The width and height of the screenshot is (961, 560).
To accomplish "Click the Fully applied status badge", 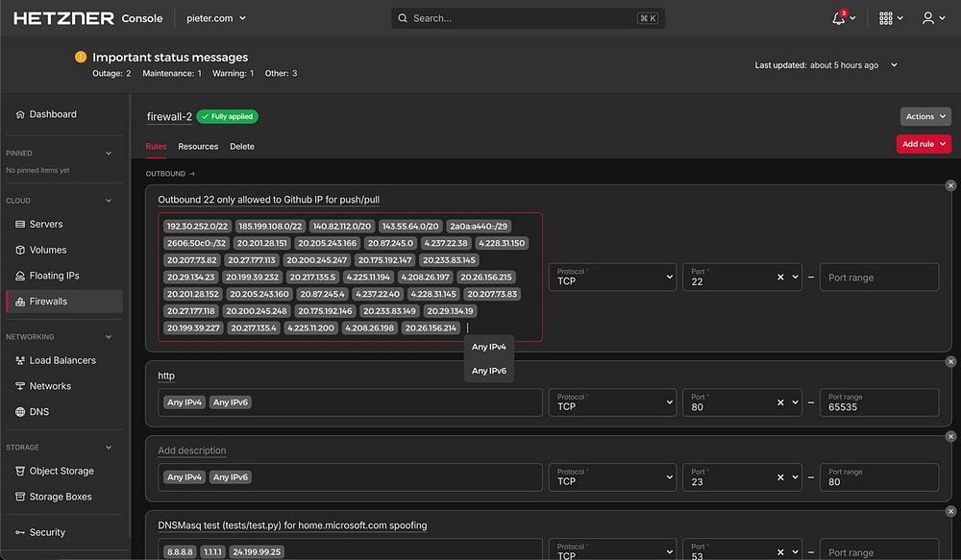I will click(x=228, y=116).
